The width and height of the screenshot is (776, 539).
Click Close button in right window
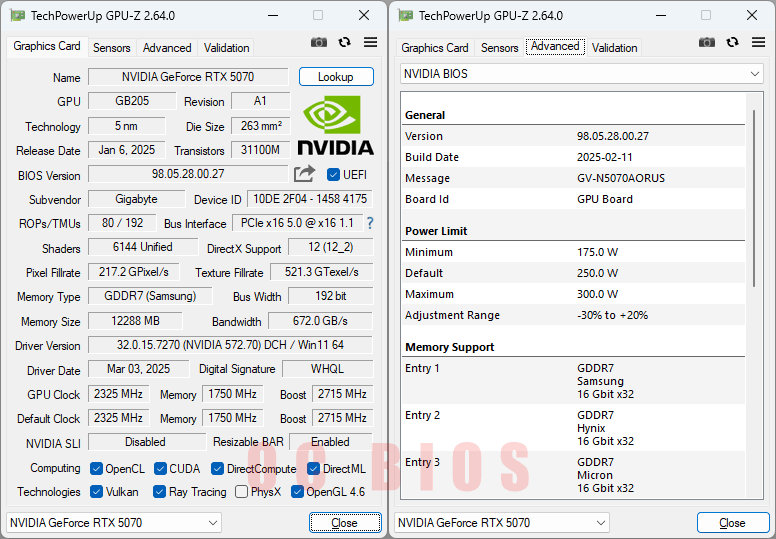(733, 523)
